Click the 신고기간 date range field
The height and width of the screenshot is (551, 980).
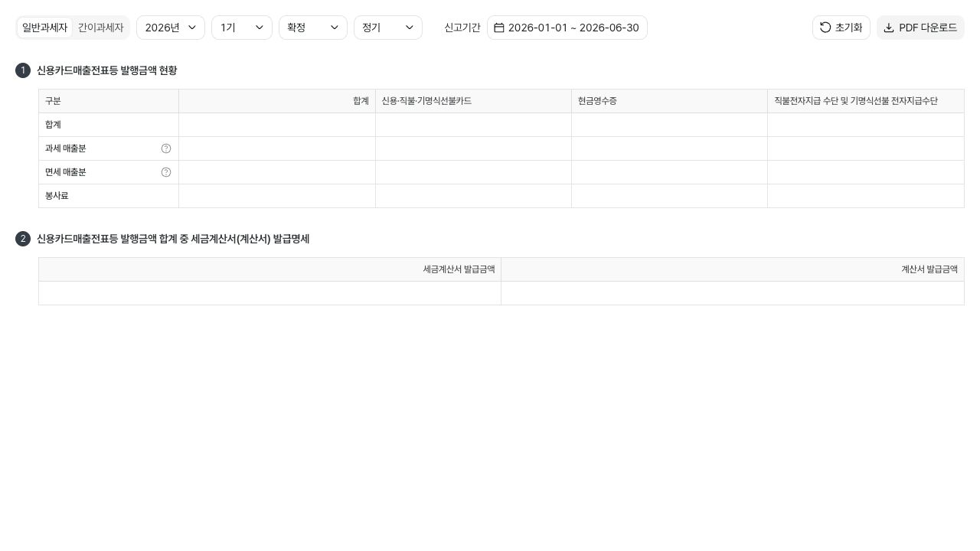tap(567, 28)
